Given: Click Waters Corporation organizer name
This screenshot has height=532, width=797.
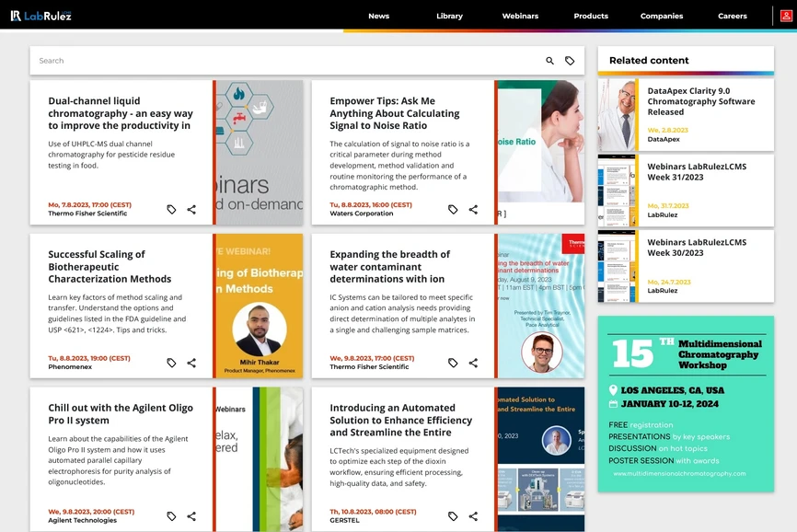Looking at the screenshot, I should [362, 214].
